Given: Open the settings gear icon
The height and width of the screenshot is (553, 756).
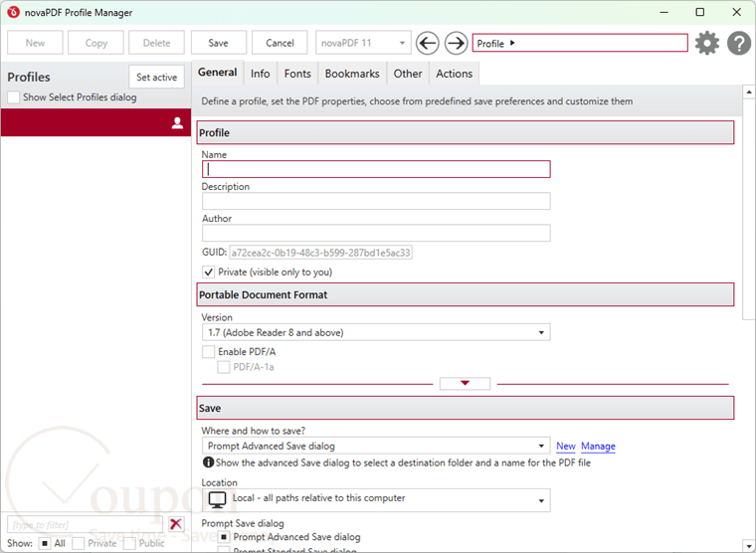Looking at the screenshot, I should [x=707, y=43].
